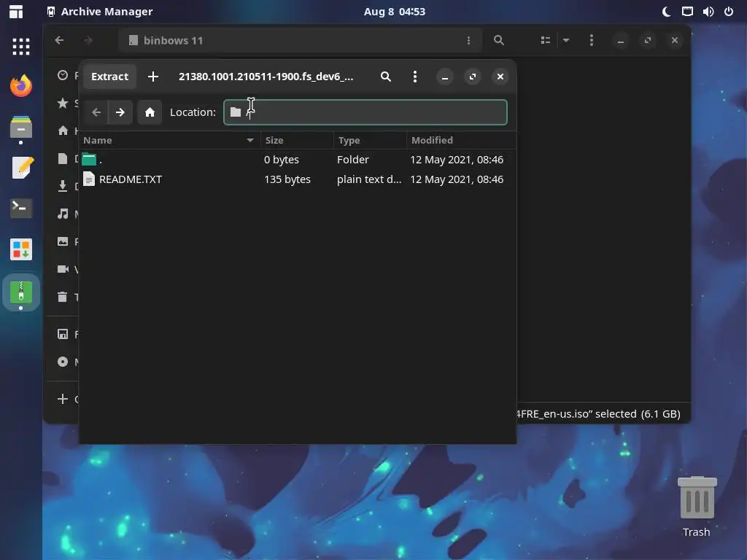This screenshot has height=560, width=747.
Task: Open Starred in the Files sidebar
Action: tap(63, 103)
